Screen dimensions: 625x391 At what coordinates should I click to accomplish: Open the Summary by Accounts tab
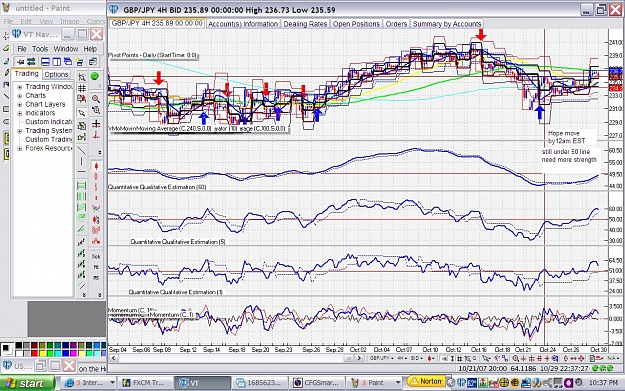(447, 24)
